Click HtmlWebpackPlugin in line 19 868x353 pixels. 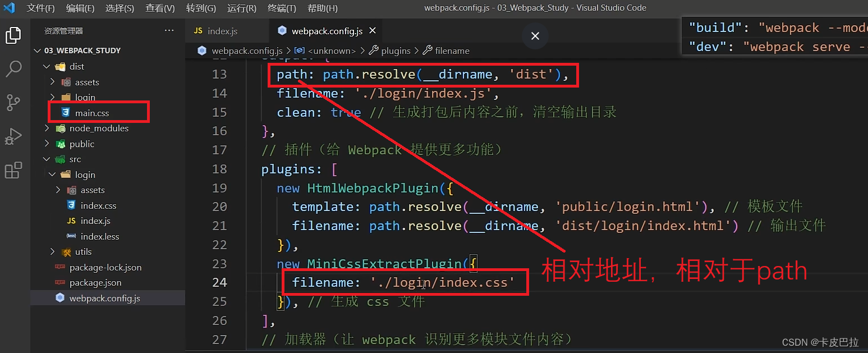pos(373,188)
